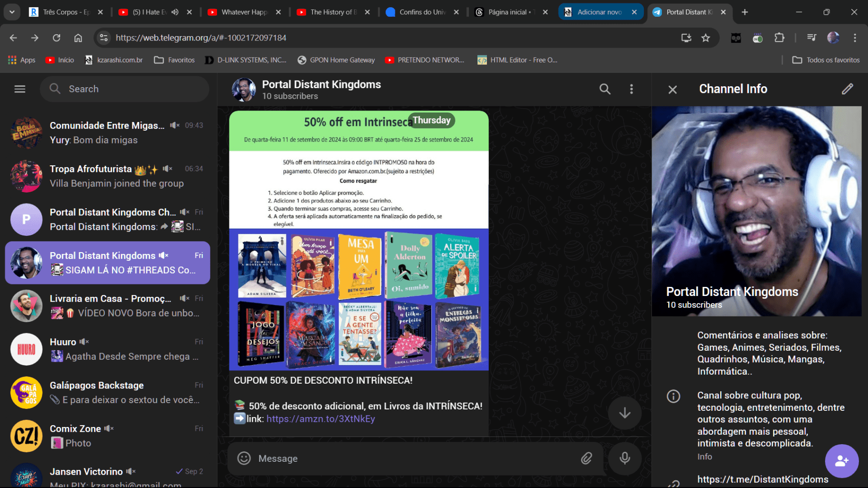Edit channel info with pencil icon
868x488 pixels.
coord(847,89)
